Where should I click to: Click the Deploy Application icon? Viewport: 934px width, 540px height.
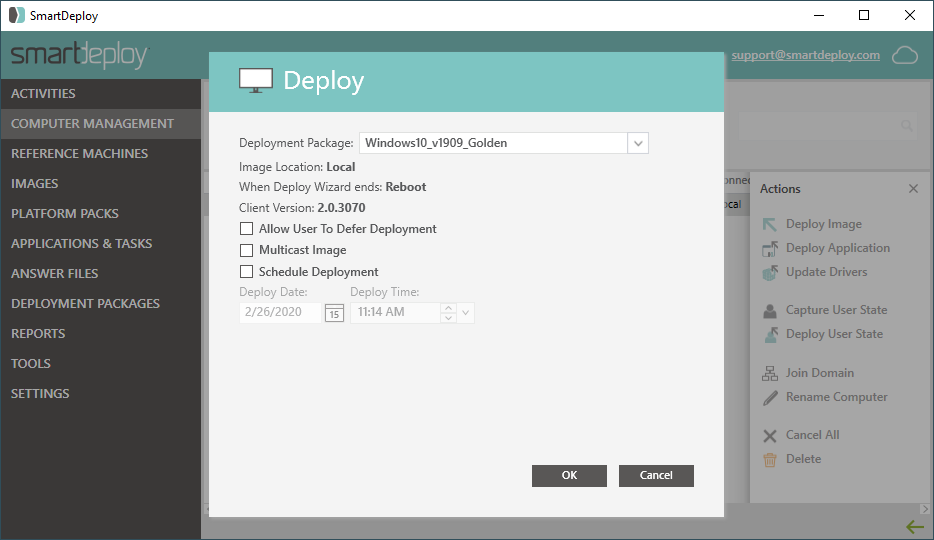[x=770, y=248]
